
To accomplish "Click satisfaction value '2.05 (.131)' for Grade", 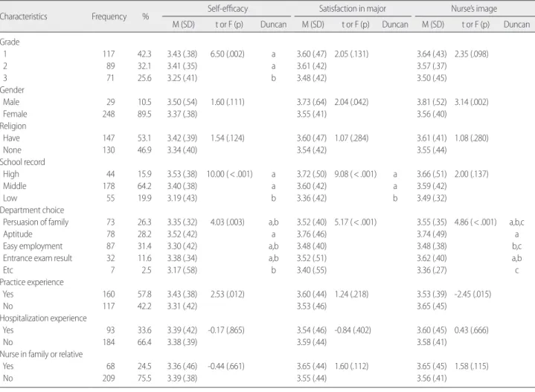I will pyautogui.click(x=351, y=54).
